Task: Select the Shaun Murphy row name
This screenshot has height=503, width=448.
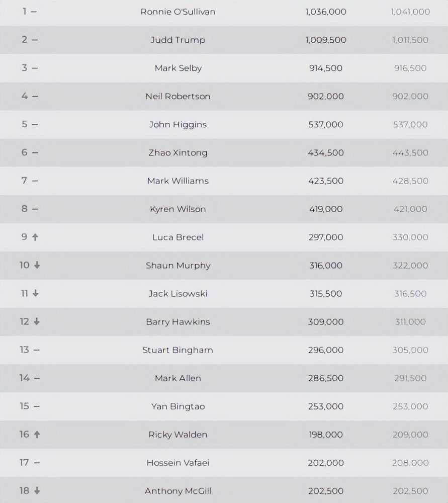Action: tap(178, 266)
